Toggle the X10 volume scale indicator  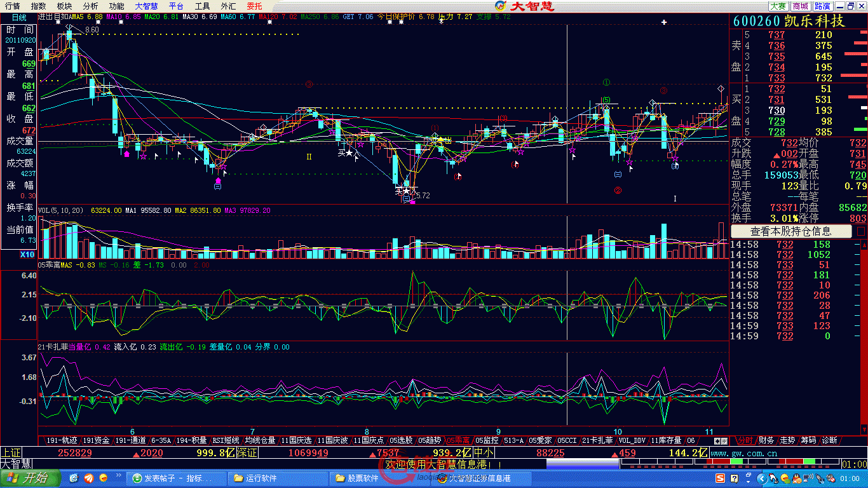click(x=27, y=254)
